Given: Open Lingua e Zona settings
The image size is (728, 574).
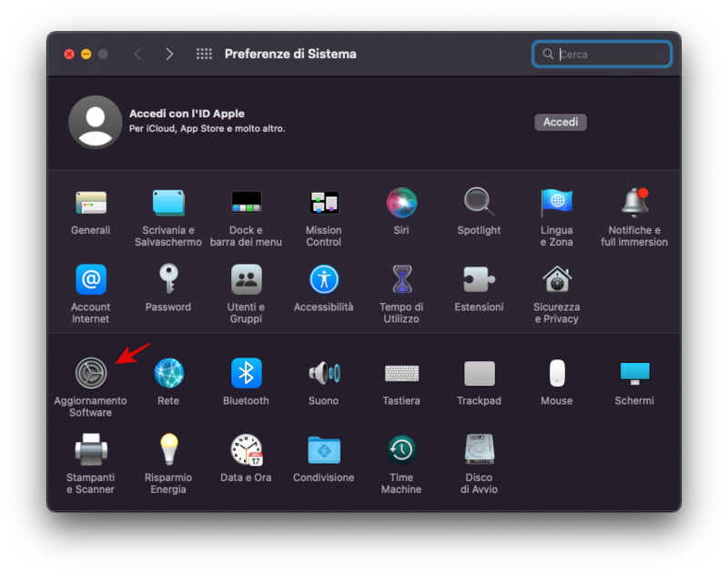Looking at the screenshot, I should pyautogui.click(x=557, y=203).
